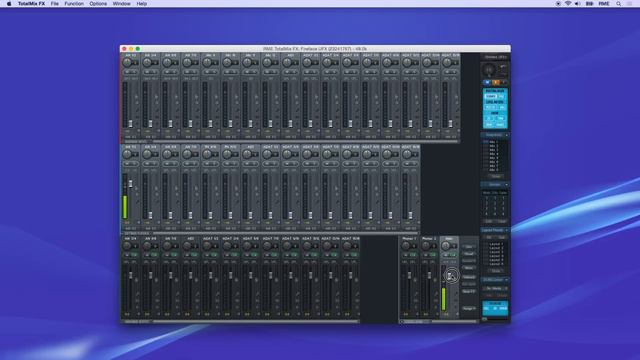The image size is (640, 360).
Task: Click pan knob of hardware input AES
Action: click(287, 62)
